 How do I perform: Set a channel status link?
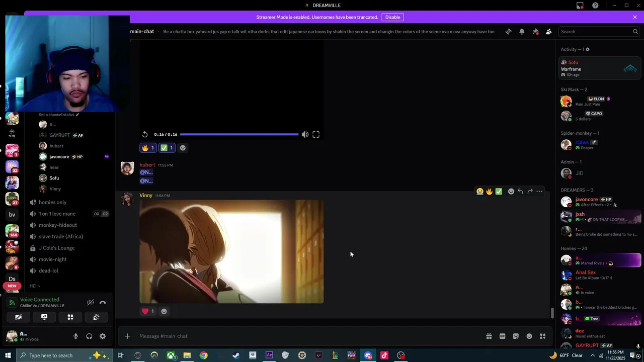pyautogui.click(x=59, y=115)
